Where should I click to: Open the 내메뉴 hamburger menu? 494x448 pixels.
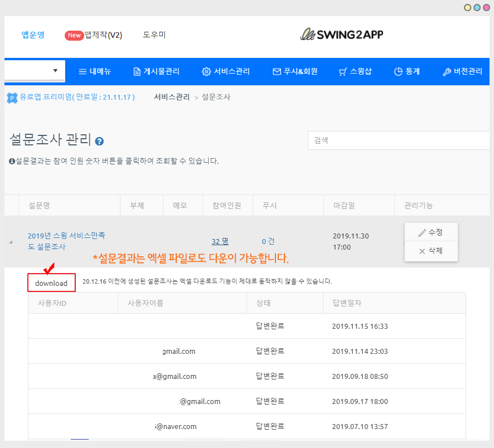click(x=94, y=71)
